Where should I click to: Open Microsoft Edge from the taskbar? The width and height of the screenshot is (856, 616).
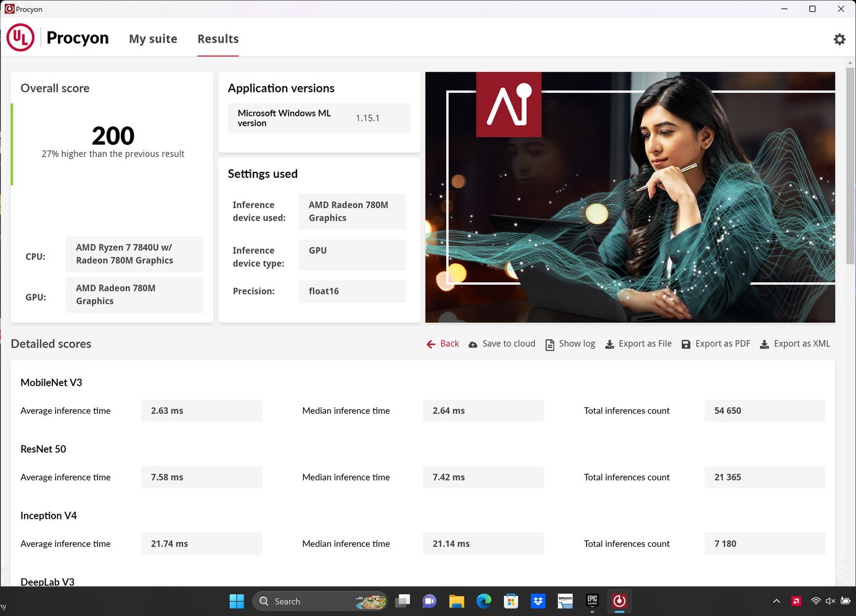(x=484, y=601)
